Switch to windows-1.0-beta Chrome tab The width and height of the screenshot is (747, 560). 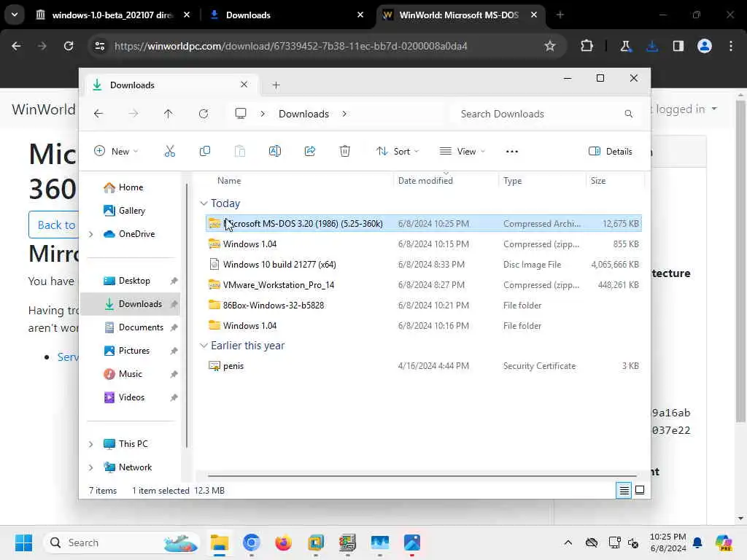(113, 15)
